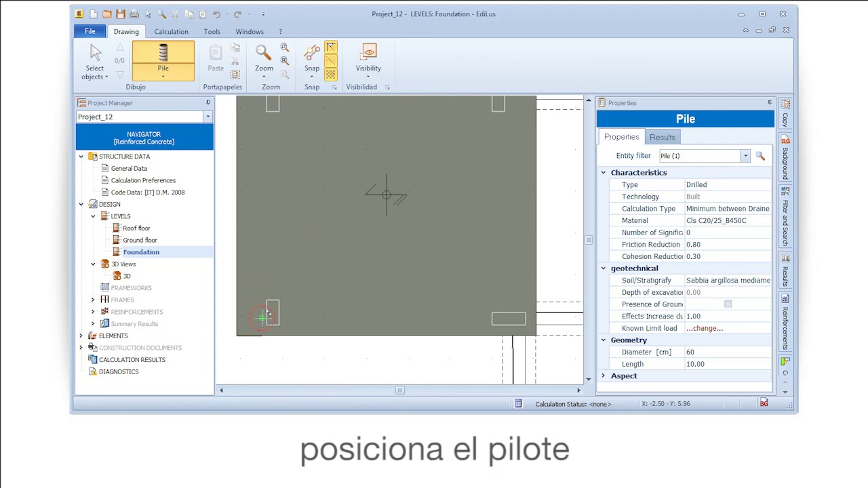Collapse the geotechnical section
Screen dimensions: 868x488
pos(603,268)
